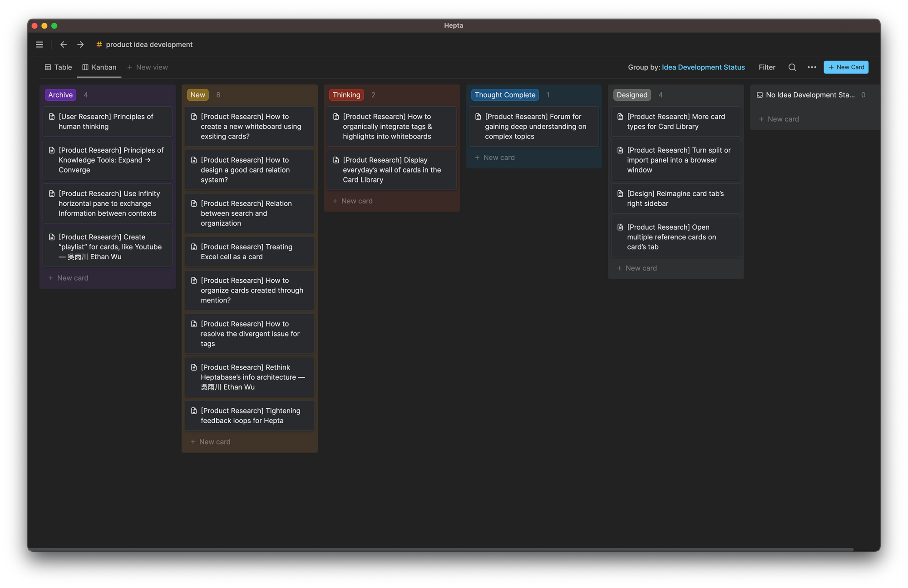Click the blue New Card button
The width and height of the screenshot is (908, 588).
(x=846, y=67)
